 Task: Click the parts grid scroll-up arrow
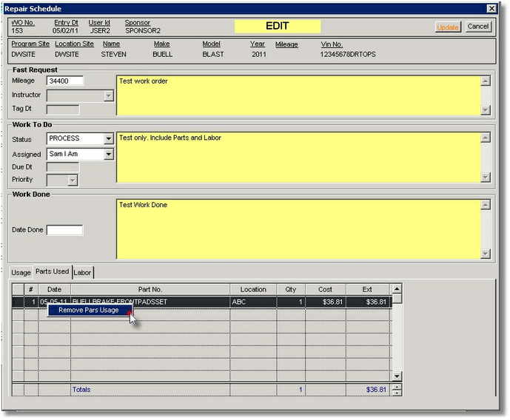click(x=397, y=289)
